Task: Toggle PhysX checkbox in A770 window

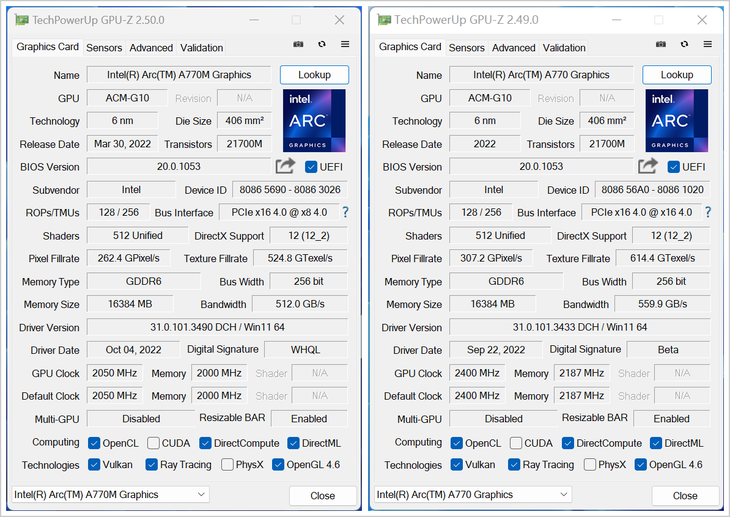Action: click(590, 464)
